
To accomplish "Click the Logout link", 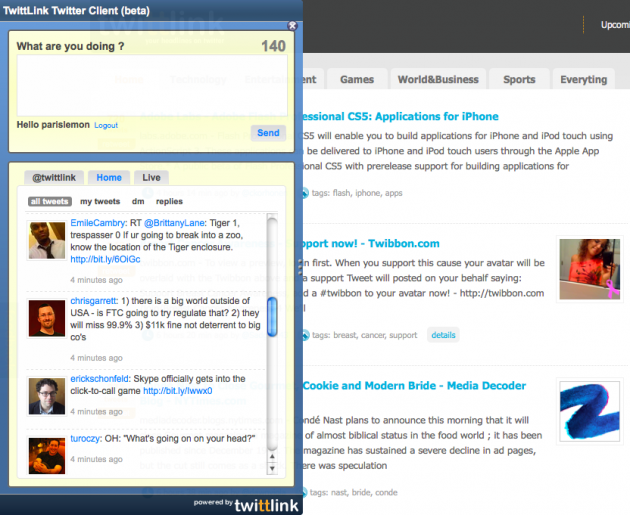I will tap(106, 126).
